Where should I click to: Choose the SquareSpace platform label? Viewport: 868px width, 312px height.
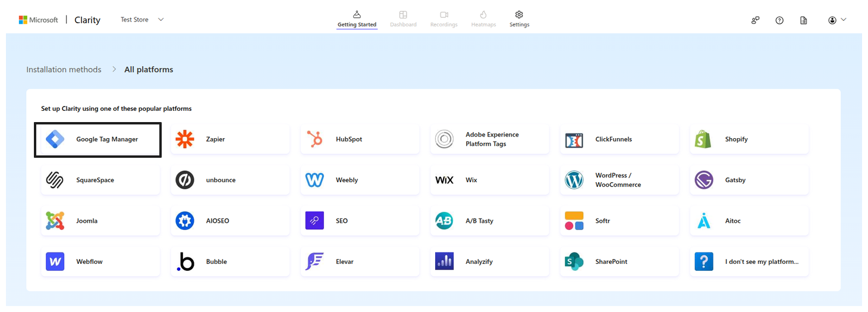pos(95,180)
